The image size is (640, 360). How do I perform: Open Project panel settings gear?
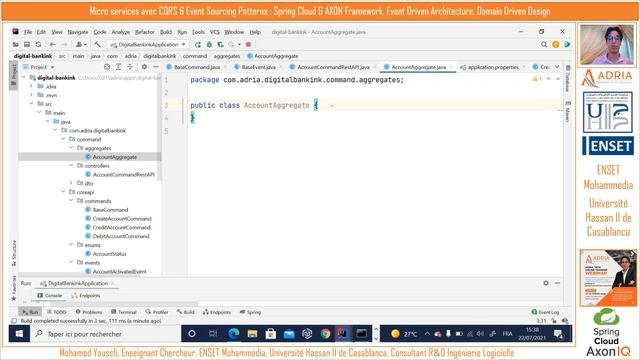click(144, 67)
